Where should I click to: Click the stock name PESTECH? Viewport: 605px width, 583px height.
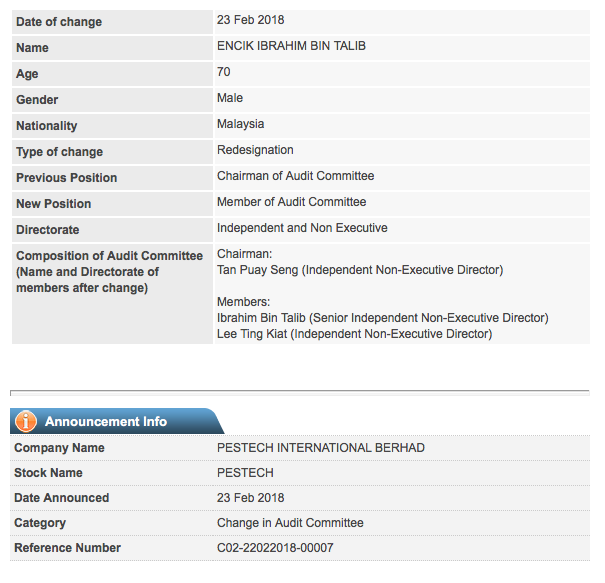[245, 473]
